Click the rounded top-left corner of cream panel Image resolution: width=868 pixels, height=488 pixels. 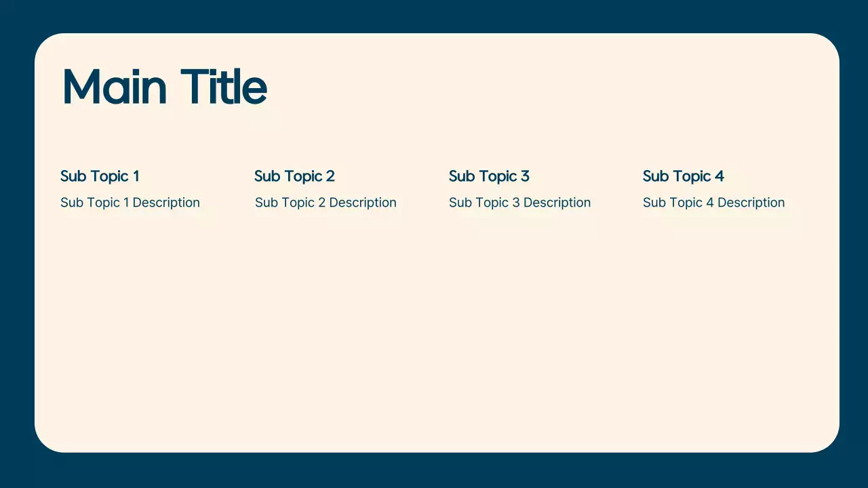pyautogui.click(x=46, y=45)
